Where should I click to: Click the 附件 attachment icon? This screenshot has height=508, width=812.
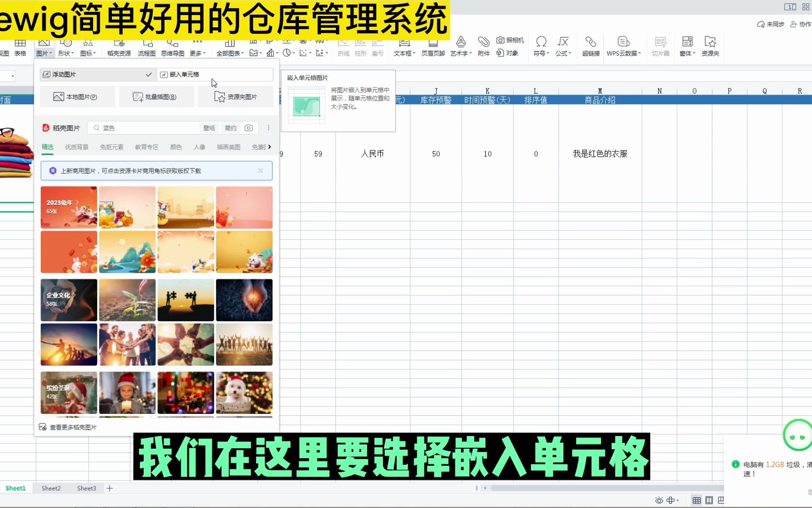tap(484, 46)
